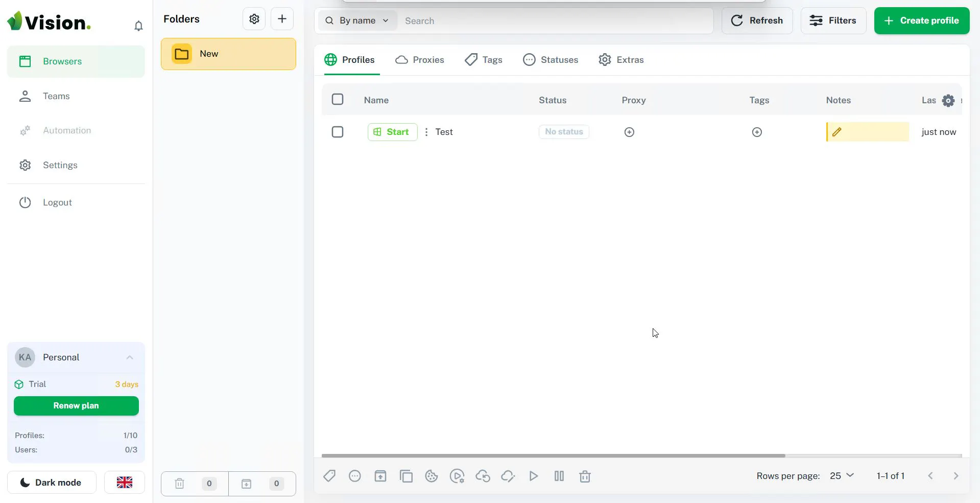Collapse the Personal workspace panel
Screen dimensions: 980x503
pos(130,357)
